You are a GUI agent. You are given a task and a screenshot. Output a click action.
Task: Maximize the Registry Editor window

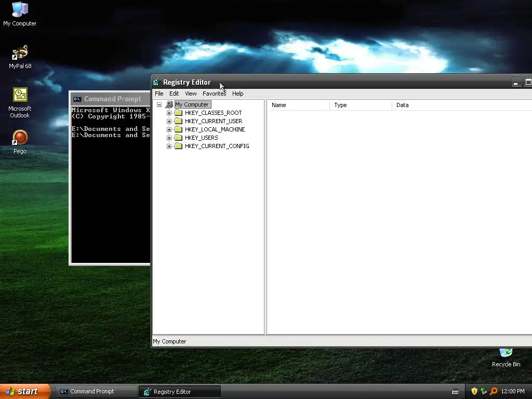click(x=528, y=82)
